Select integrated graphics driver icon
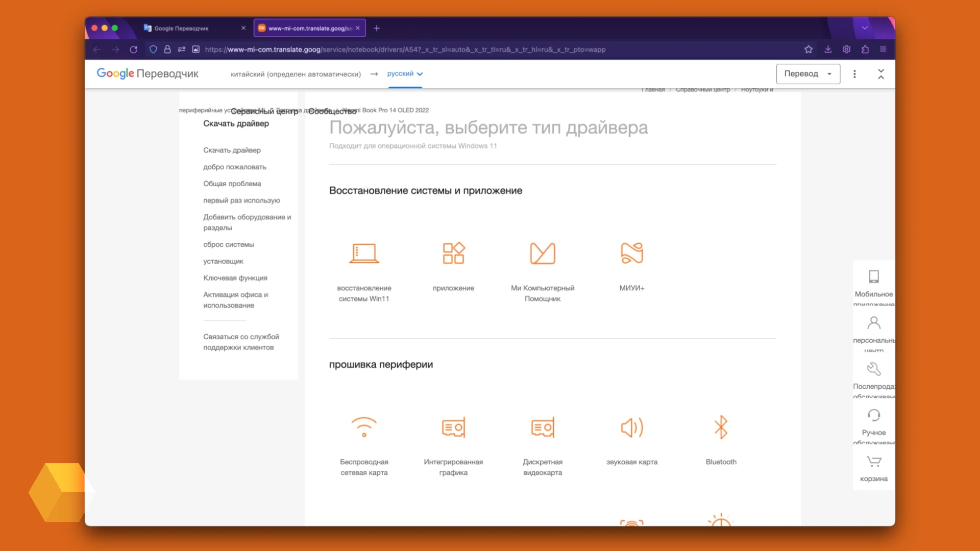 [x=453, y=428]
